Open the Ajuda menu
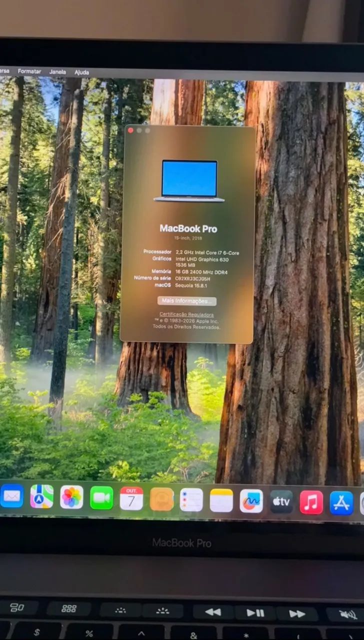Screen dimensions: 364x640 [81, 72]
